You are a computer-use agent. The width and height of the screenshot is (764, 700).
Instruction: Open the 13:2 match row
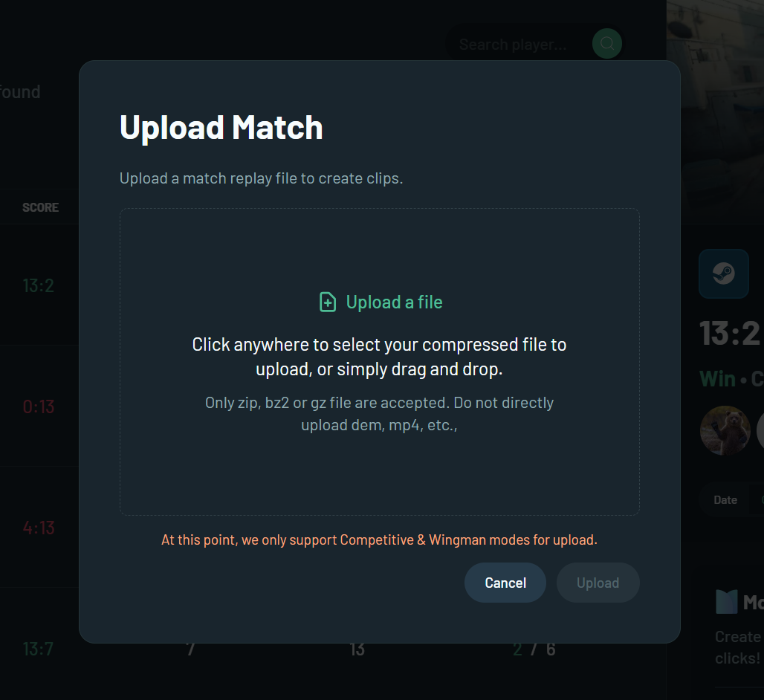point(39,285)
